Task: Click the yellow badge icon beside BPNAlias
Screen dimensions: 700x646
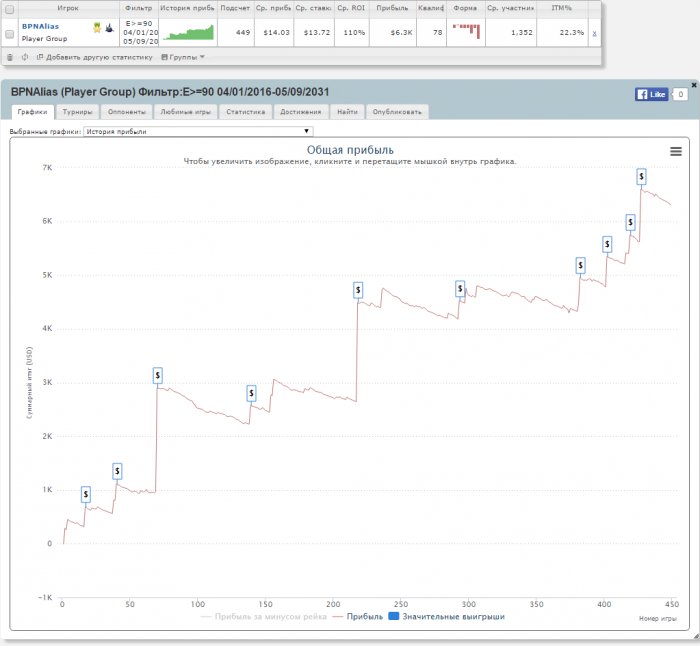Action: pos(95,28)
